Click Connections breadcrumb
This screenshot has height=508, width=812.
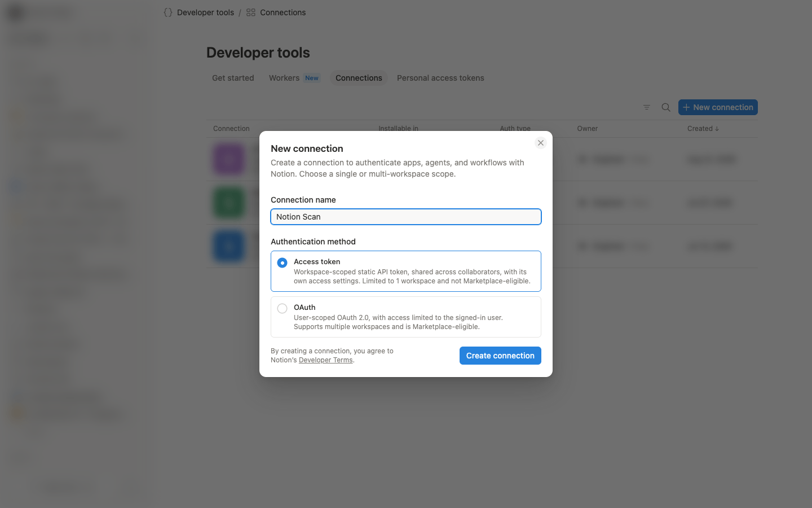pyautogui.click(x=283, y=12)
